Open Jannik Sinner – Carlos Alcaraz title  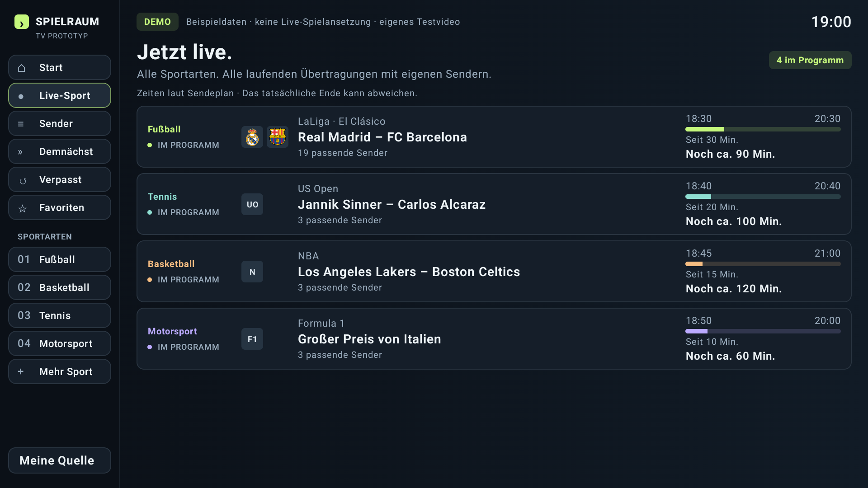point(392,204)
